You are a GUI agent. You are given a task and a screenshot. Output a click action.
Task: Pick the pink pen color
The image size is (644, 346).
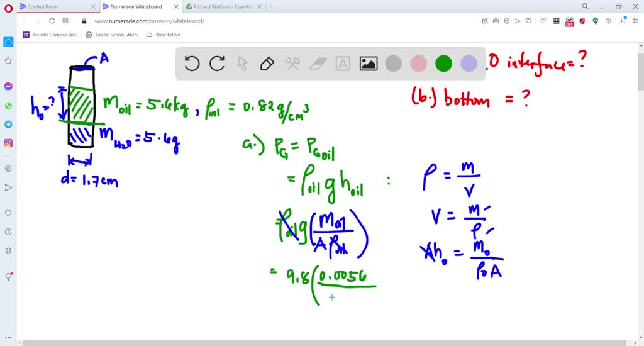pos(418,64)
